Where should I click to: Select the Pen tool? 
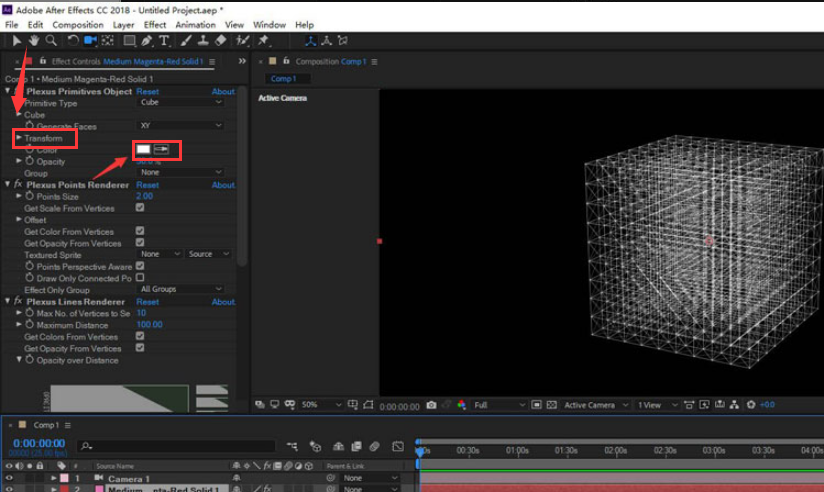[x=147, y=40]
